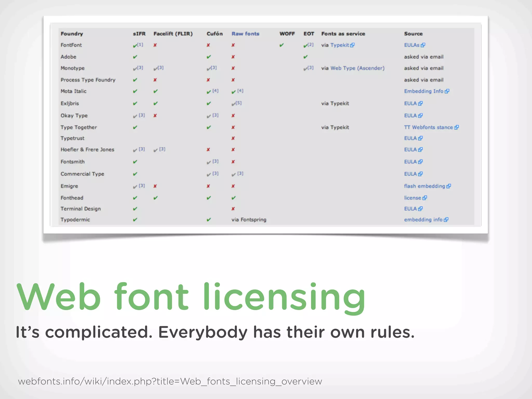Click the green Facelift checkmark for Mota Italic
532x399 pixels.
click(x=156, y=91)
